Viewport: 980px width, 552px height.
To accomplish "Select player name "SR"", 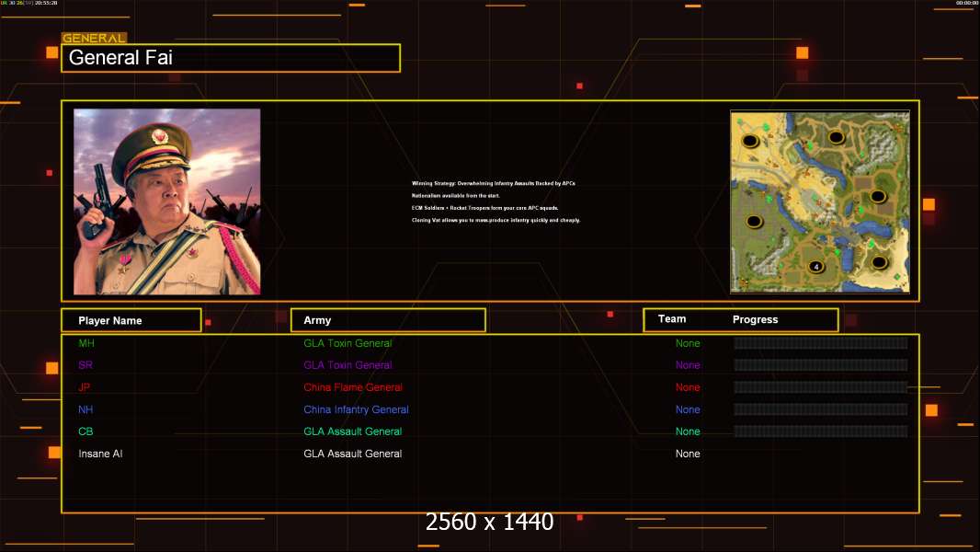I will point(85,365).
